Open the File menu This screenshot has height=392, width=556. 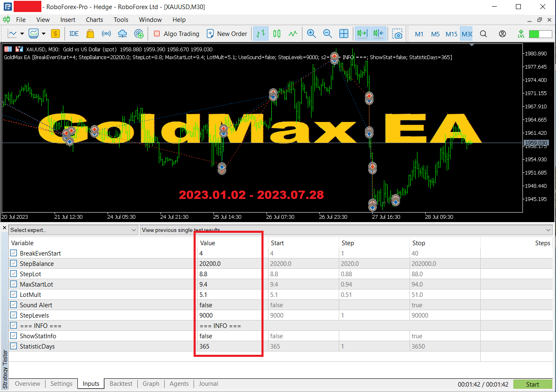21,19
